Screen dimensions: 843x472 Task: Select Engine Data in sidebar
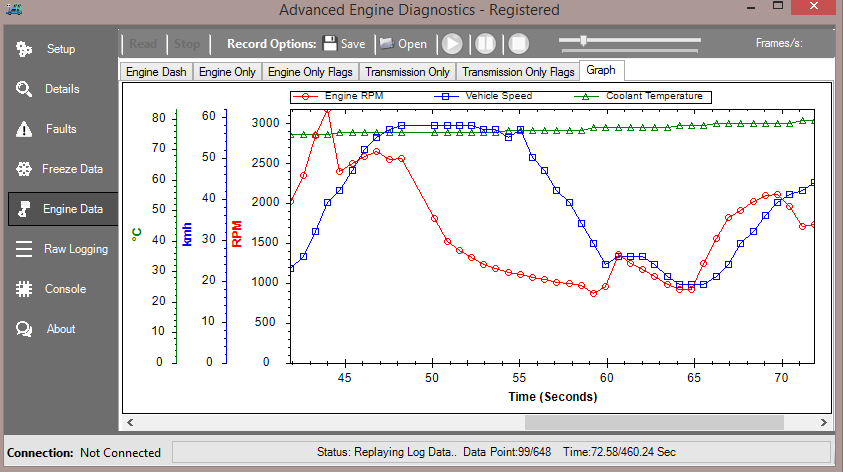(x=63, y=209)
